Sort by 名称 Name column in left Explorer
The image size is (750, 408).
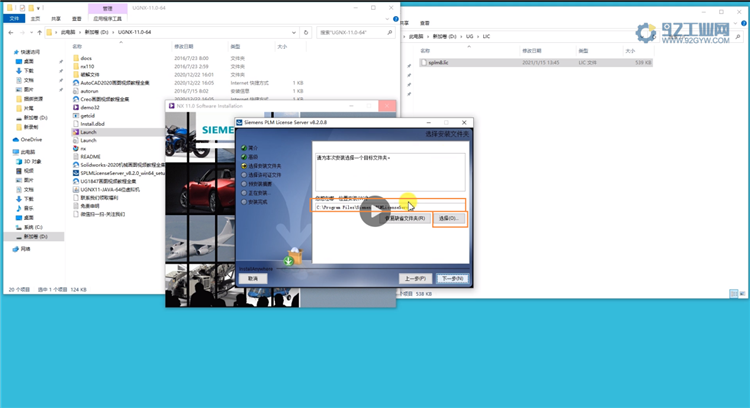[77, 46]
